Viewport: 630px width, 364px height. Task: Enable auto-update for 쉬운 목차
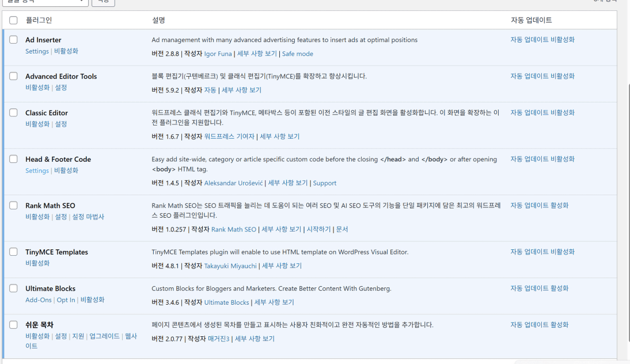pyautogui.click(x=540, y=325)
